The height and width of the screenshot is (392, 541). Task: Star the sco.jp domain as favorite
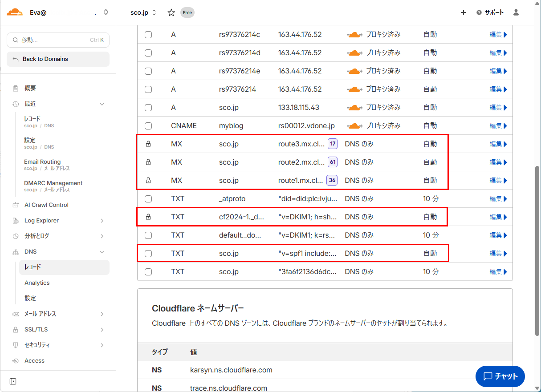171,13
